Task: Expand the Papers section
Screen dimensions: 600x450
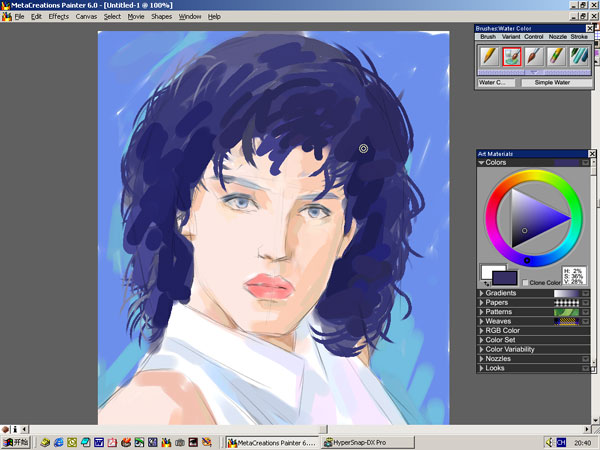Action: [x=481, y=303]
